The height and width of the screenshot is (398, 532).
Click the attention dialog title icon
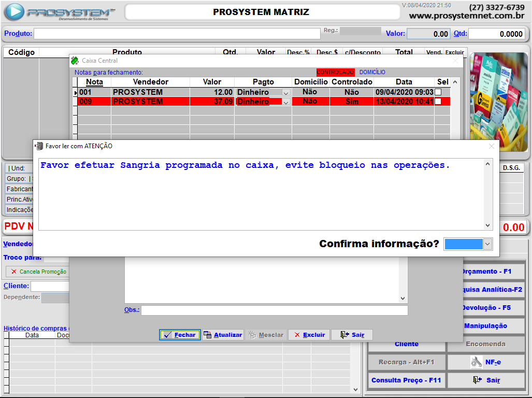pos(39,146)
